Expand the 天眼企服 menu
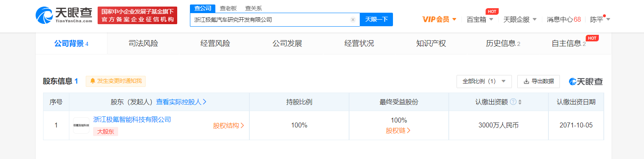 tap(520, 19)
